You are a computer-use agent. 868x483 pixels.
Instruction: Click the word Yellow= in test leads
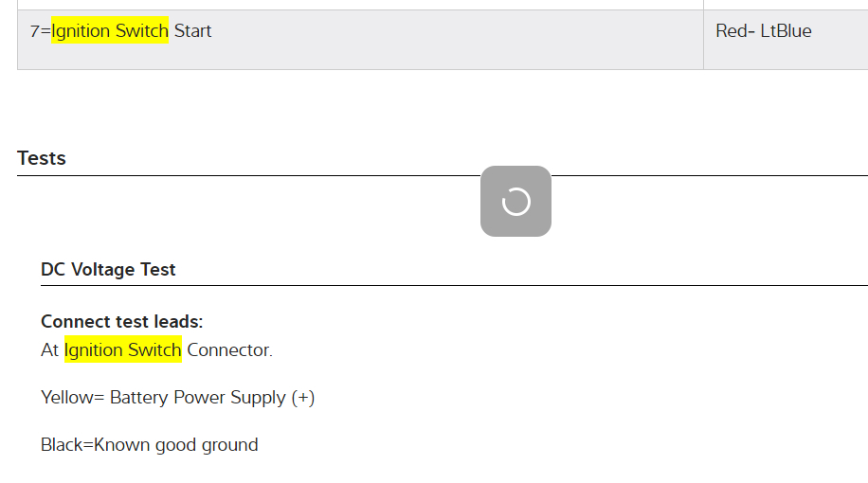point(73,398)
